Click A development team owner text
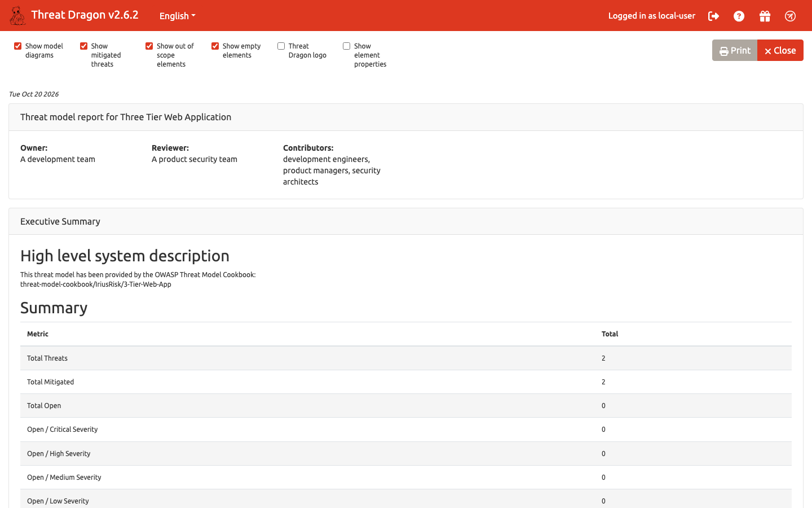Viewport: 812px width, 508px height. click(x=58, y=159)
